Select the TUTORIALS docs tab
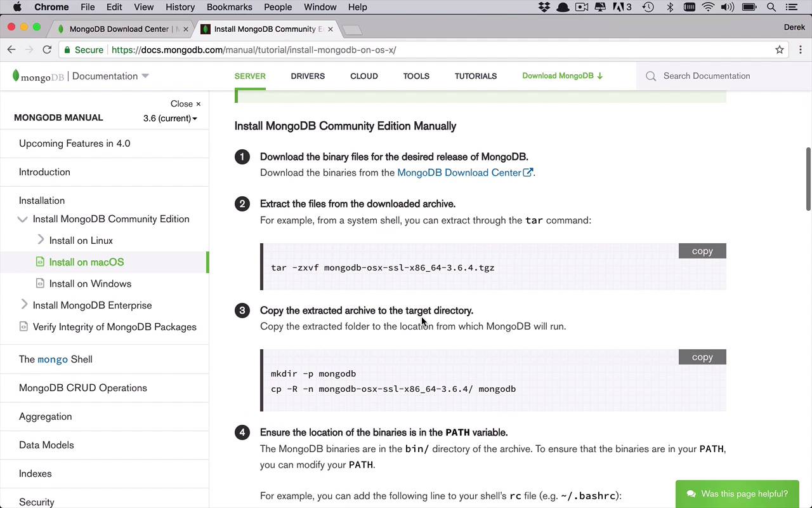The width and height of the screenshot is (812, 508). [476, 76]
